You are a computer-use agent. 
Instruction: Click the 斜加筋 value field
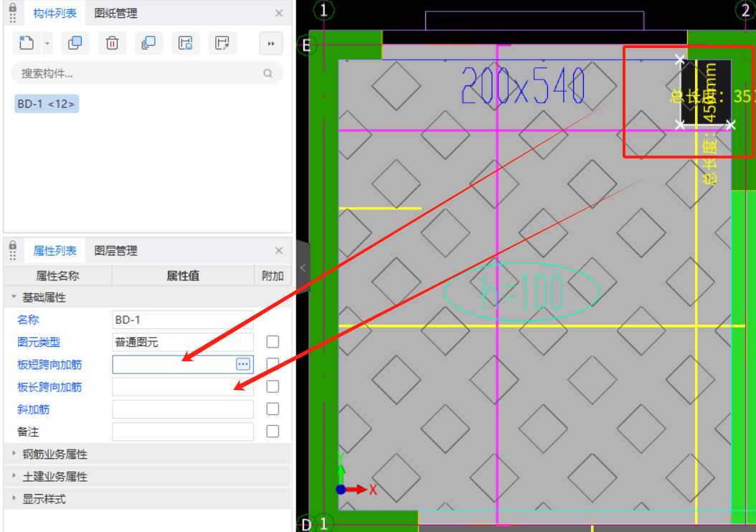point(183,409)
